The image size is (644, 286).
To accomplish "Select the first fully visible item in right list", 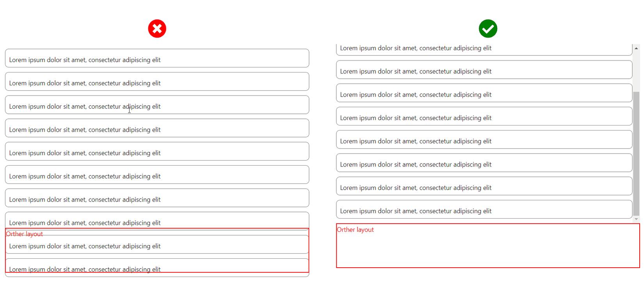I will coord(484,70).
